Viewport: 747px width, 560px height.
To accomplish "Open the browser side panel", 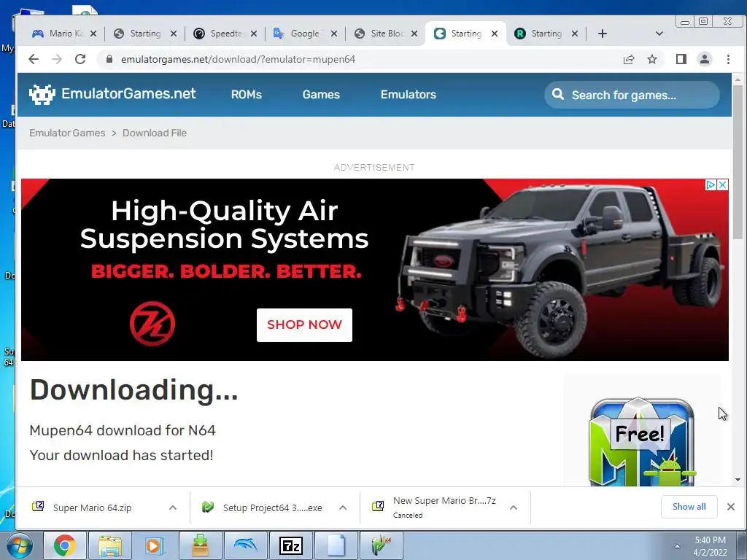I will click(x=681, y=59).
